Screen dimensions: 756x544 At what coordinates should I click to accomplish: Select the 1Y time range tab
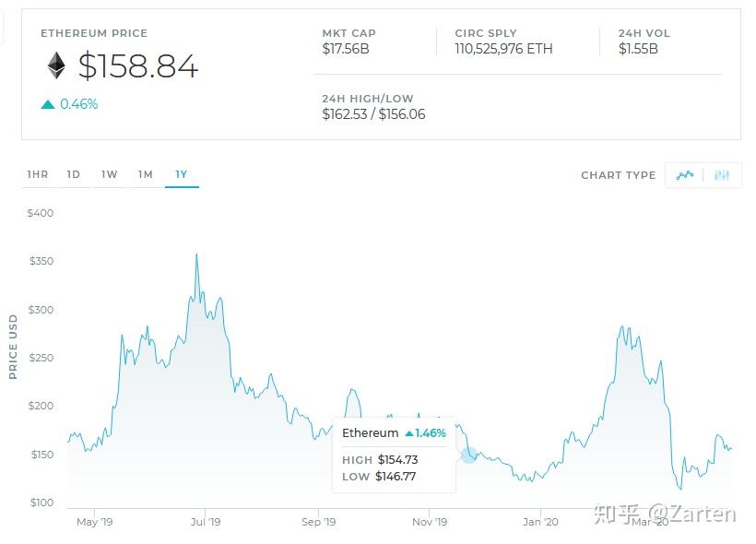(x=182, y=174)
